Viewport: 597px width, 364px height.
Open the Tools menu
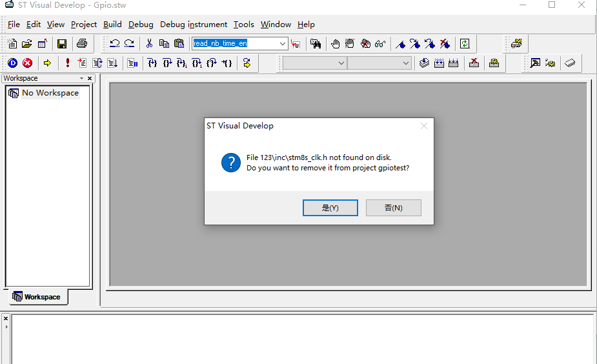[244, 25]
